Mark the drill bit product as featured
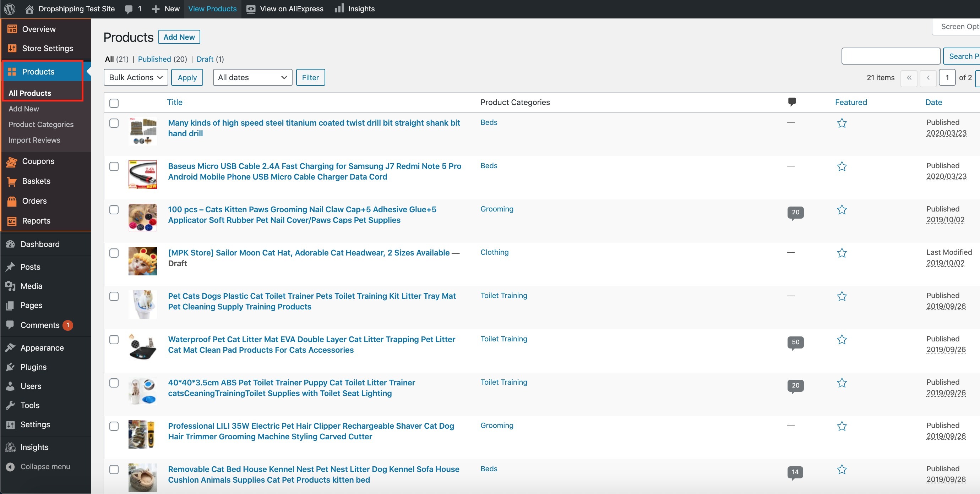The height and width of the screenshot is (494, 980). (x=842, y=123)
